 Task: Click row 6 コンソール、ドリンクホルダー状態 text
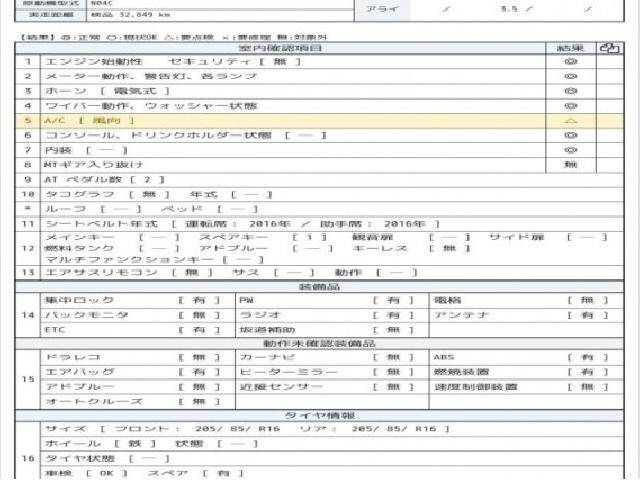pyautogui.click(x=158, y=136)
